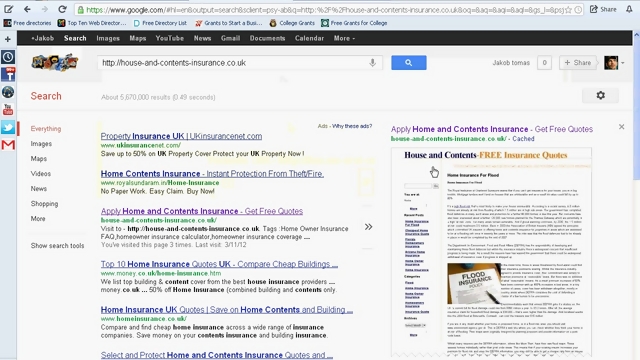The width and height of the screenshot is (640, 360).
Task: Open the globe sidebar icon
Action: pyautogui.click(x=8, y=92)
